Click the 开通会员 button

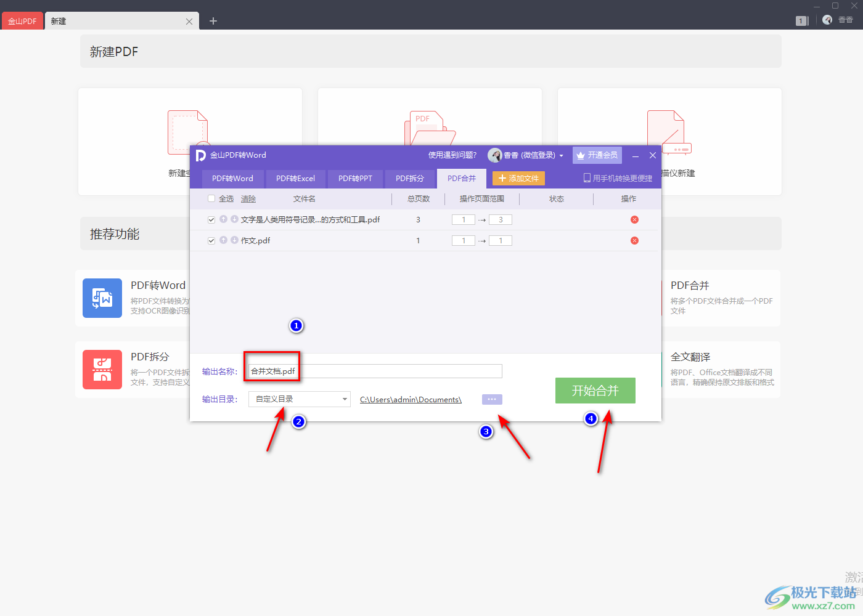click(597, 155)
